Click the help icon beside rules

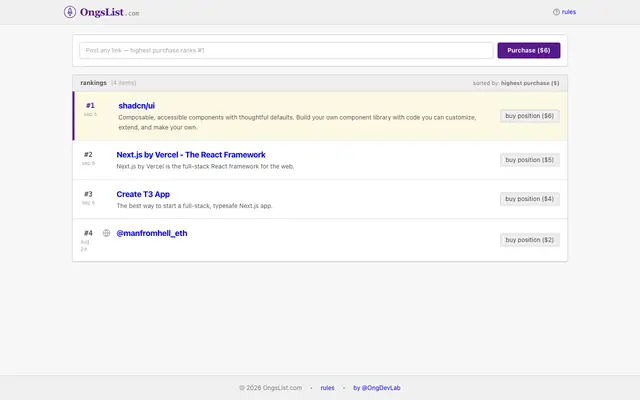click(556, 12)
